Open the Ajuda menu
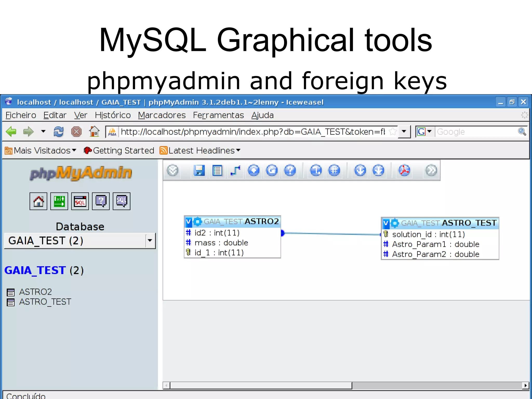 (x=262, y=115)
